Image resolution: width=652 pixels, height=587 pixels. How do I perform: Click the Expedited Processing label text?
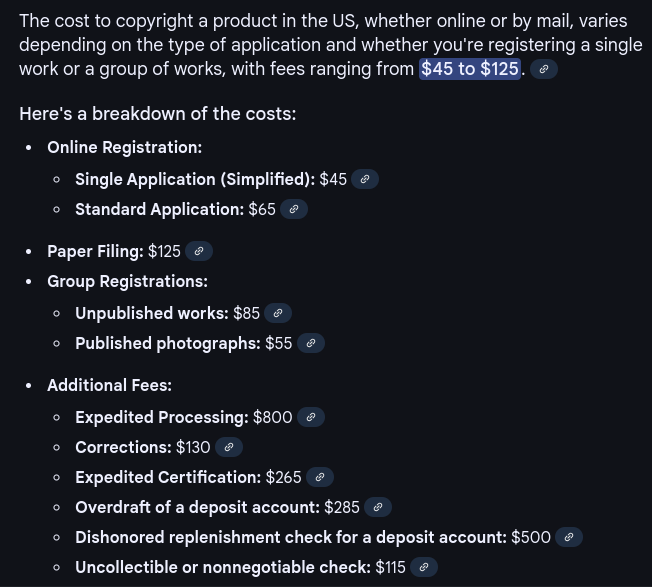click(162, 417)
